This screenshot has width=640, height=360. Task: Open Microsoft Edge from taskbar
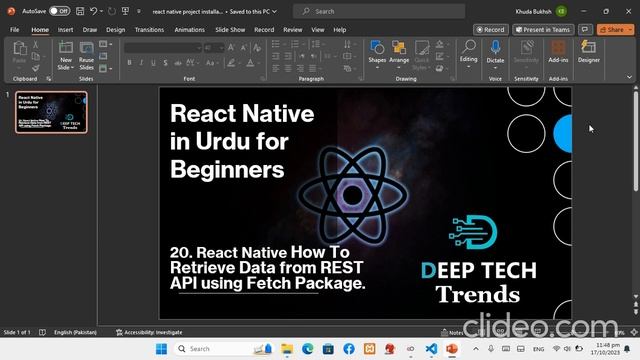tap(307, 349)
